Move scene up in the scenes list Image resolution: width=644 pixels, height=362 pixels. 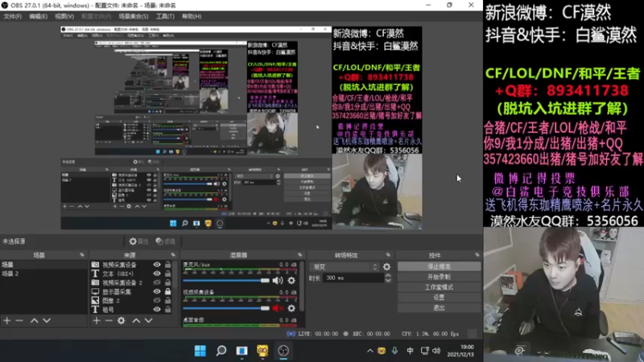(35, 320)
